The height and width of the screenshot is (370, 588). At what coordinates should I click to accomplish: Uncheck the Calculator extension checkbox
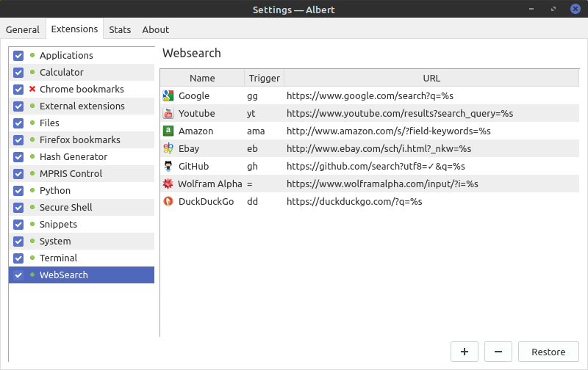tap(18, 73)
